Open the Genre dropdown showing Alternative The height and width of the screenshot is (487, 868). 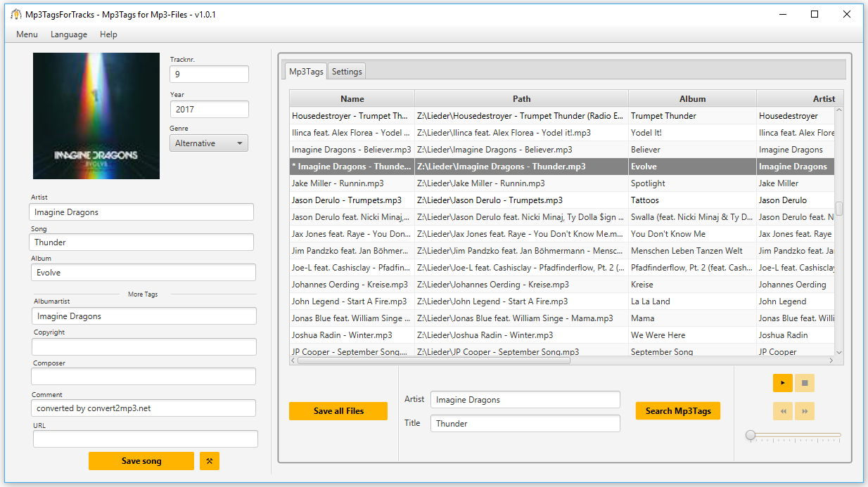(209, 143)
